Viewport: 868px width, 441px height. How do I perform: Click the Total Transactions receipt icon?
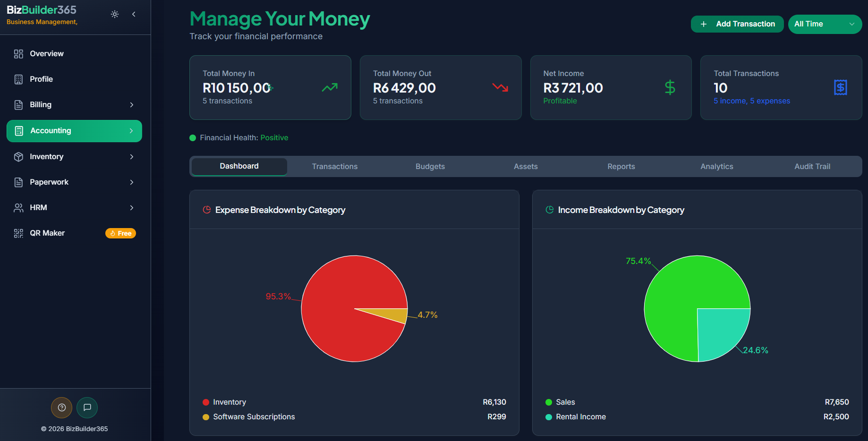coord(840,87)
